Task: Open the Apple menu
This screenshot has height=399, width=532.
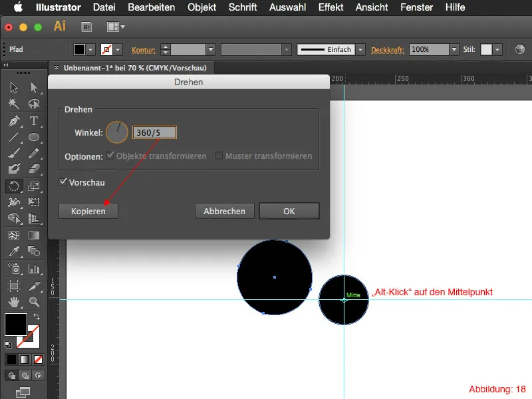Action: coord(19,7)
